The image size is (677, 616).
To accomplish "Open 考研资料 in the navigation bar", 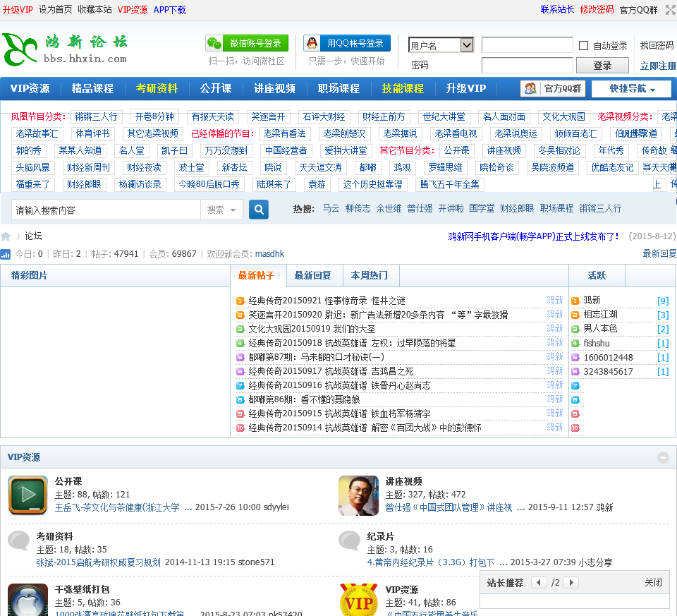I will click(x=157, y=89).
